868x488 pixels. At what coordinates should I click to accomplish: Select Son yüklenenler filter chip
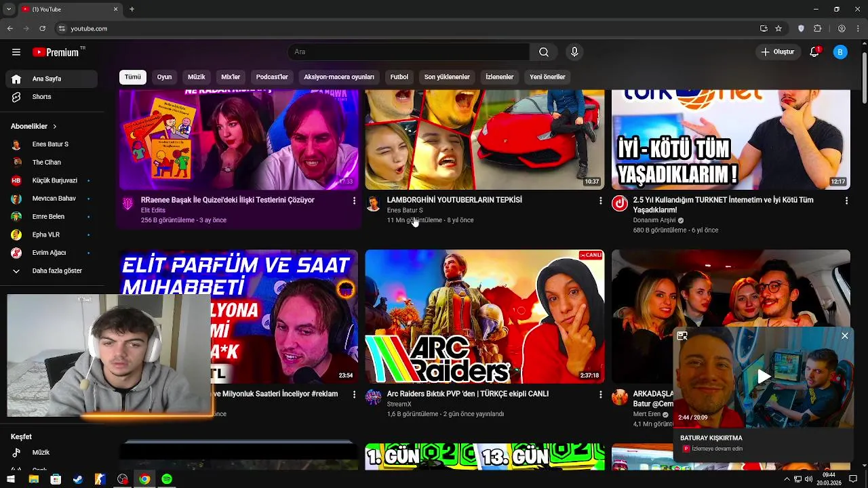coord(447,77)
